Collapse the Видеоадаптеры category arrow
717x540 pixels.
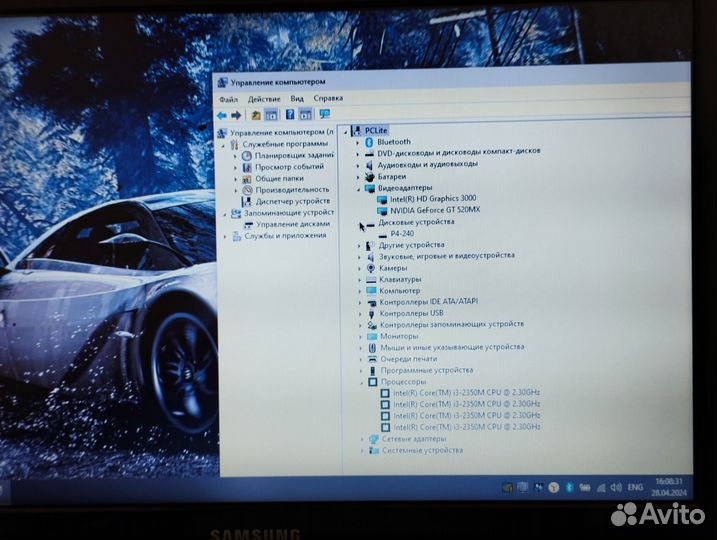[x=358, y=189]
